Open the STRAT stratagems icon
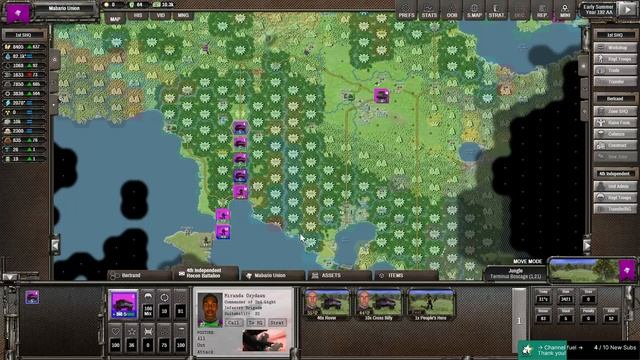 point(496,11)
